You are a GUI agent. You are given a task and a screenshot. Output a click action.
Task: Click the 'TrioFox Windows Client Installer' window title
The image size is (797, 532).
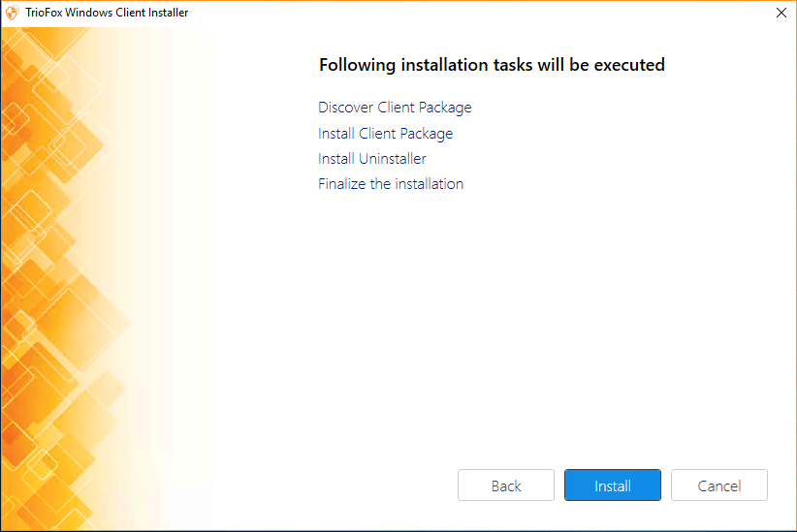click(107, 13)
